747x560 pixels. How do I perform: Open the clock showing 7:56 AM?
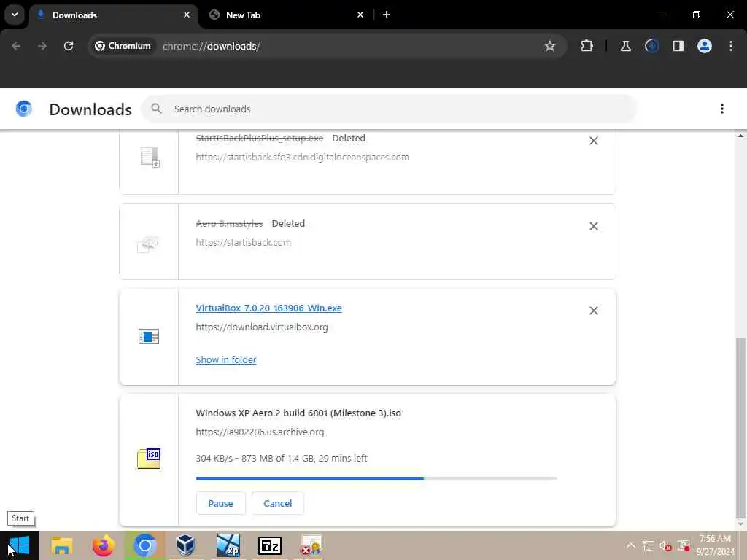715,545
